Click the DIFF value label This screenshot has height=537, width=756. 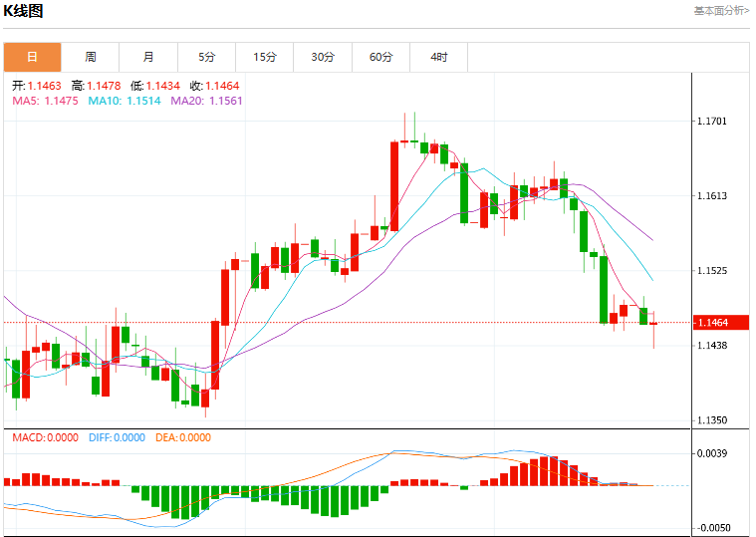tap(117, 437)
